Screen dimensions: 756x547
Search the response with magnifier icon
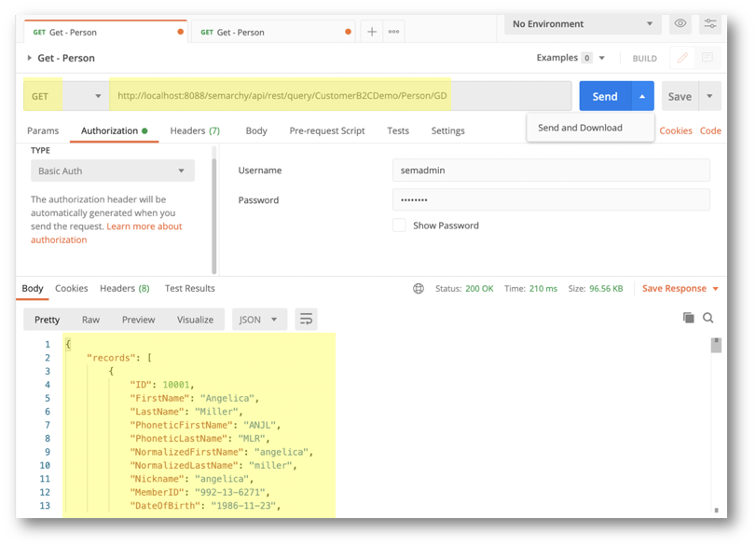pyautogui.click(x=708, y=318)
